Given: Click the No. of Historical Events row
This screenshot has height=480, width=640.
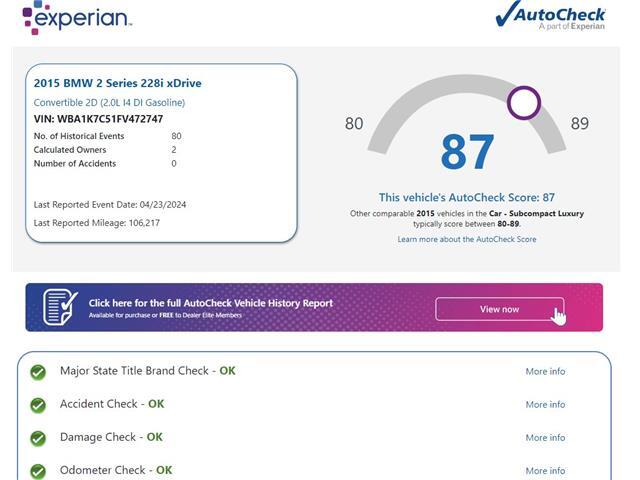Looking at the screenshot, I should 108,136.
